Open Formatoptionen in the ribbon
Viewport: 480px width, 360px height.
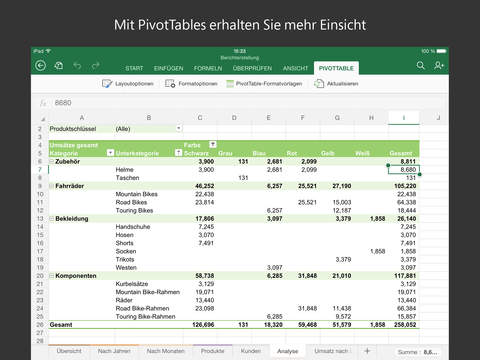[x=191, y=84]
